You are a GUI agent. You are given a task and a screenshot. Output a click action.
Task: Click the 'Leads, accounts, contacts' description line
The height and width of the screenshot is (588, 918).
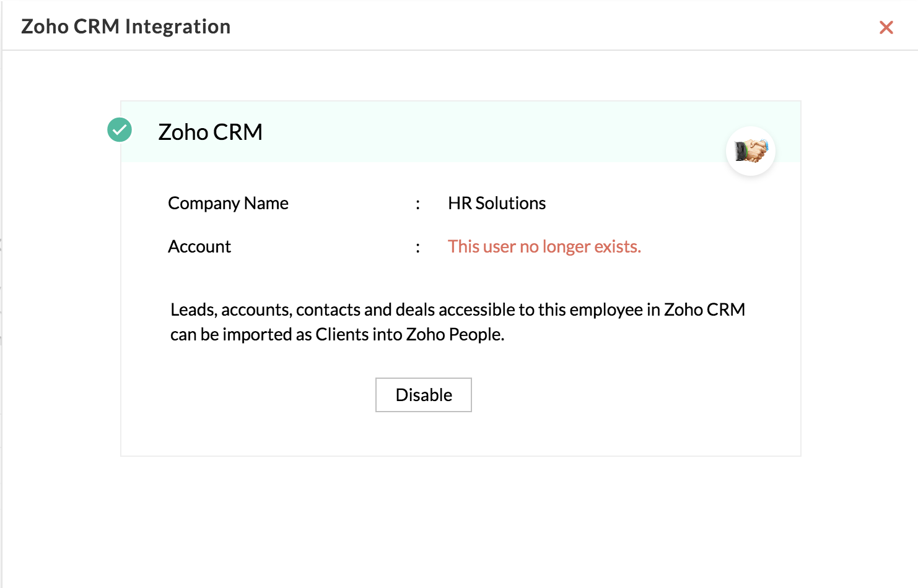(x=458, y=309)
